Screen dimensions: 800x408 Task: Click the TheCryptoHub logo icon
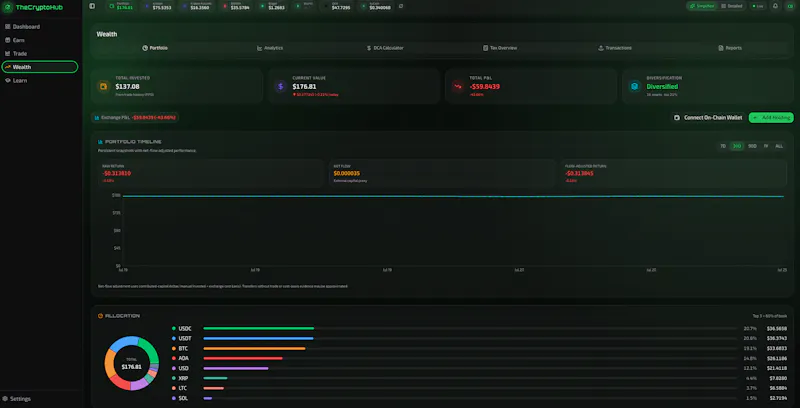pyautogui.click(x=8, y=7)
